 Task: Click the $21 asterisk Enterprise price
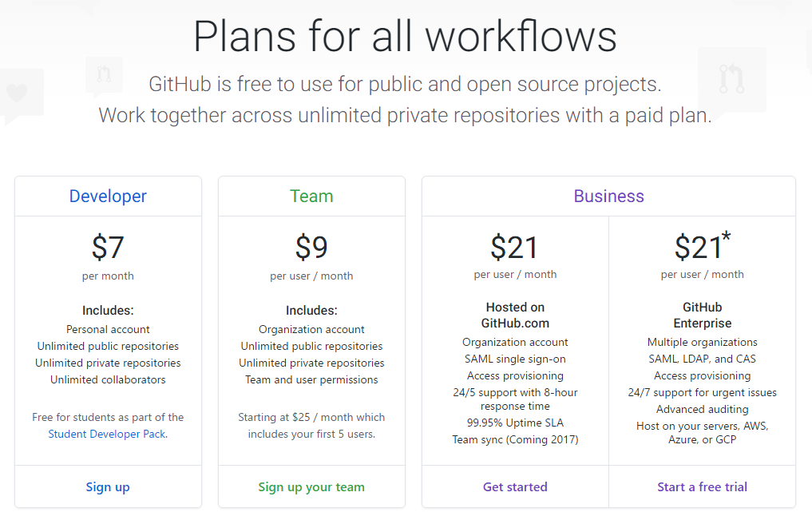702,245
